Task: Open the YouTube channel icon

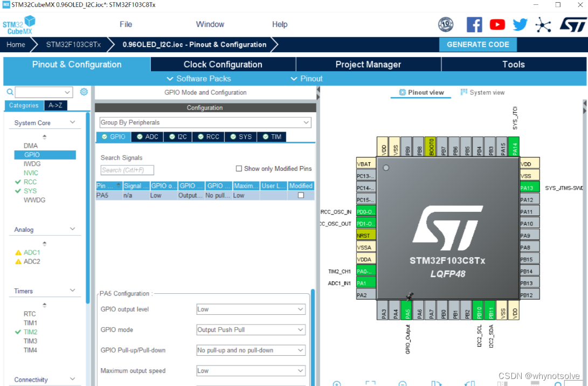Action: pos(497,25)
